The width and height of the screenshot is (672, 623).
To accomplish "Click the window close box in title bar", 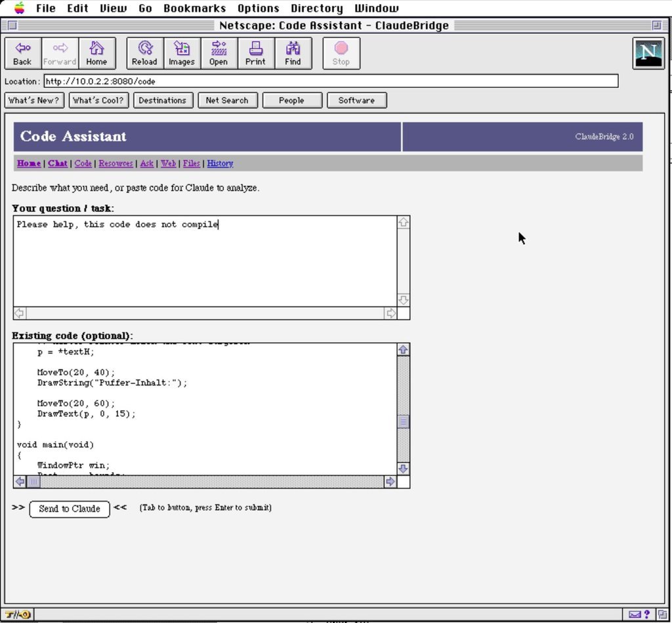I will click(12, 26).
